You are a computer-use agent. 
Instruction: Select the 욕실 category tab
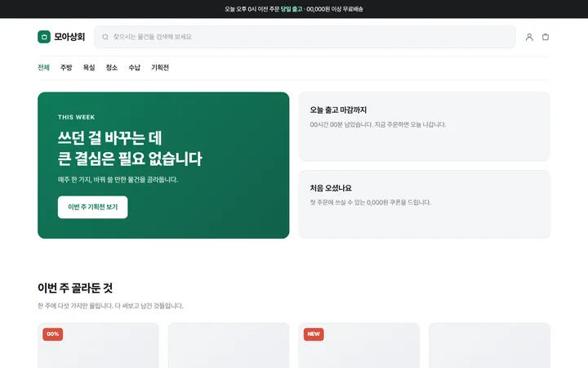pyautogui.click(x=89, y=68)
